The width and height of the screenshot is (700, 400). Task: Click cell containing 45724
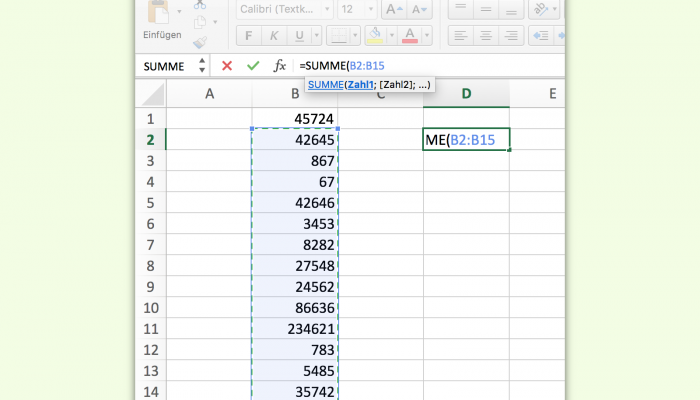click(x=295, y=119)
